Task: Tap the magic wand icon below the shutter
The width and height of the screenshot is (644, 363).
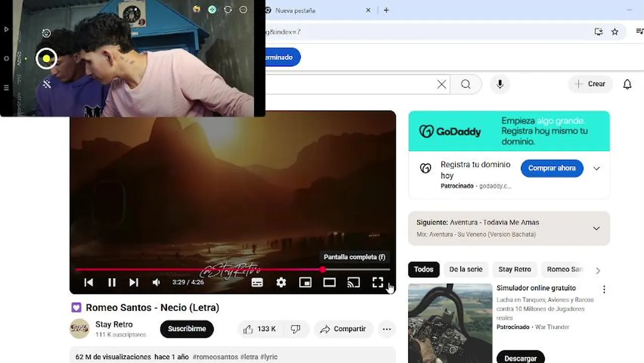Action: (47, 84)
